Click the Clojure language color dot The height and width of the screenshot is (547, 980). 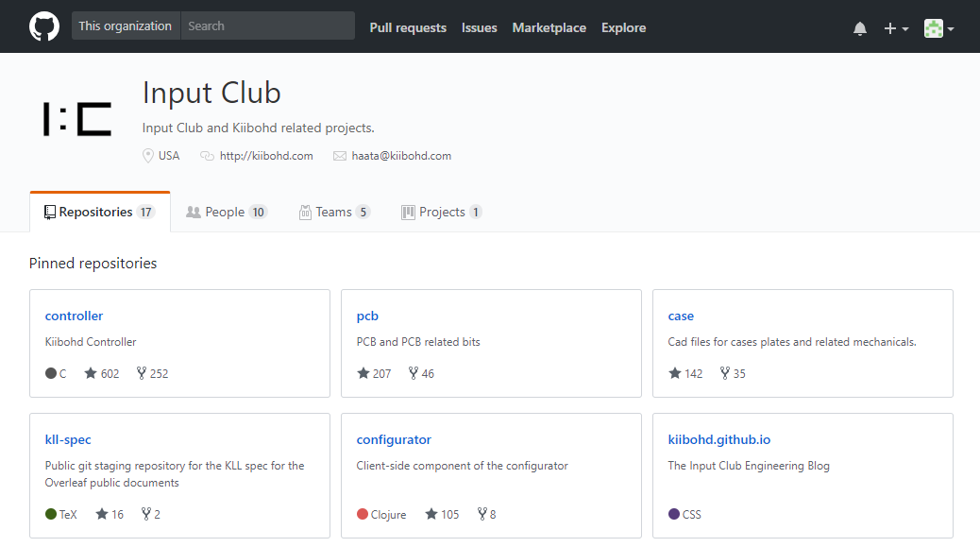tap(363, 514)
